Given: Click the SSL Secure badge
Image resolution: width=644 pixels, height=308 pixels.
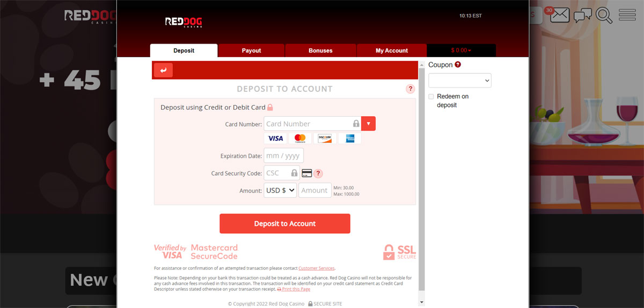Looking at the screenshot, I should 399,252.
